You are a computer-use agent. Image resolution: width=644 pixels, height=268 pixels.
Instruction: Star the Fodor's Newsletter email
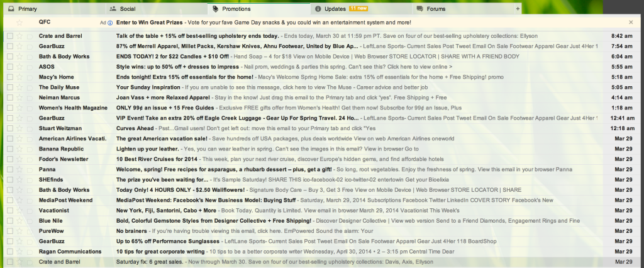pos(19,159)
